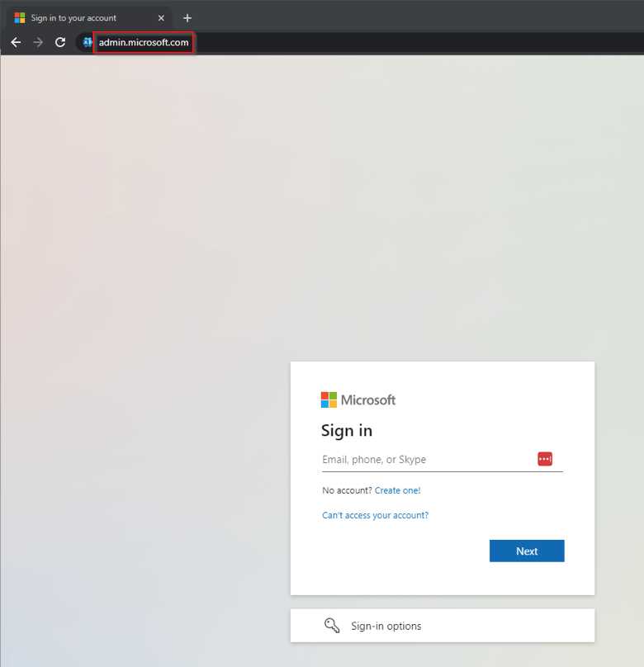Viewport: 644px width, 667px height.
Task: Follow the 'Can't access your account?' link
Action: coord(375,515)
